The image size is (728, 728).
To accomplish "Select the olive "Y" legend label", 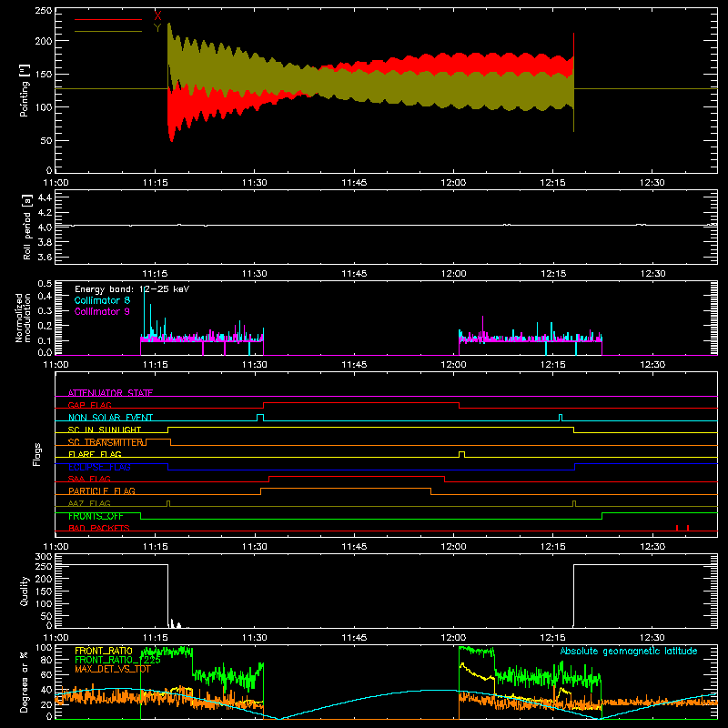I will coord(157,28).
